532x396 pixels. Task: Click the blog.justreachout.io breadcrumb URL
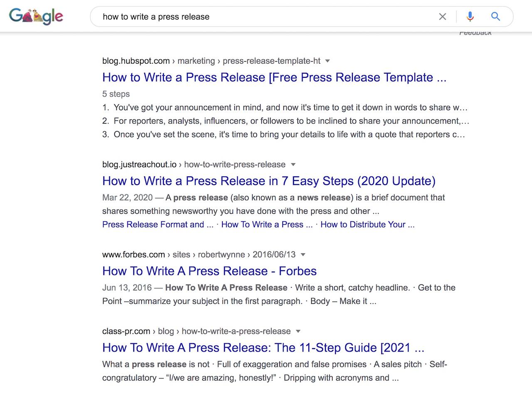click(194, 164)
